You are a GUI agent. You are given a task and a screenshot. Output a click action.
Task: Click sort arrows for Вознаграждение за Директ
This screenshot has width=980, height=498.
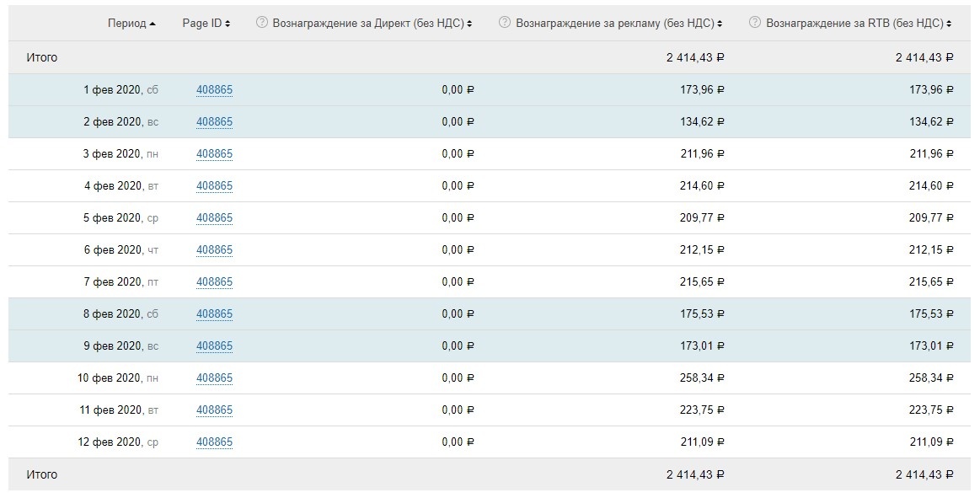[470, 24]
